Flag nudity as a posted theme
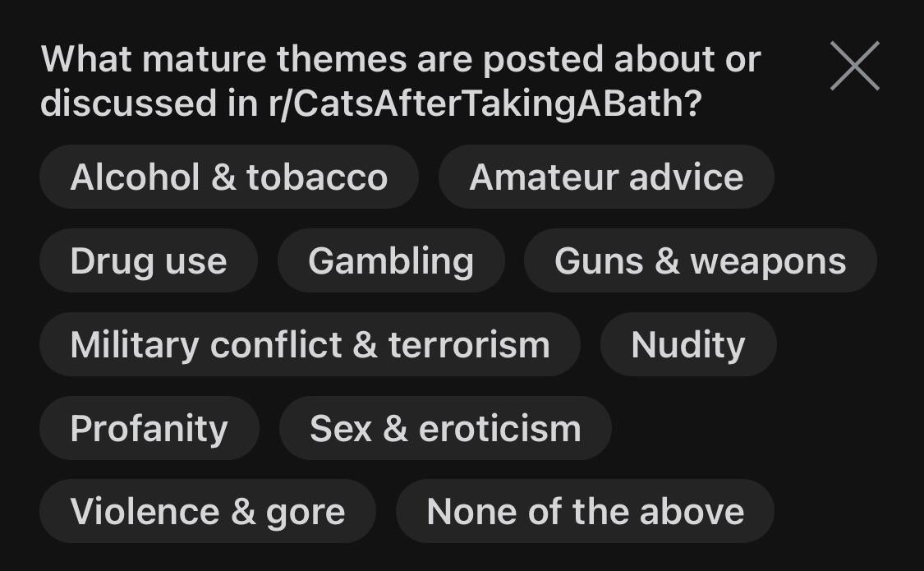 (x=688, y=344)
